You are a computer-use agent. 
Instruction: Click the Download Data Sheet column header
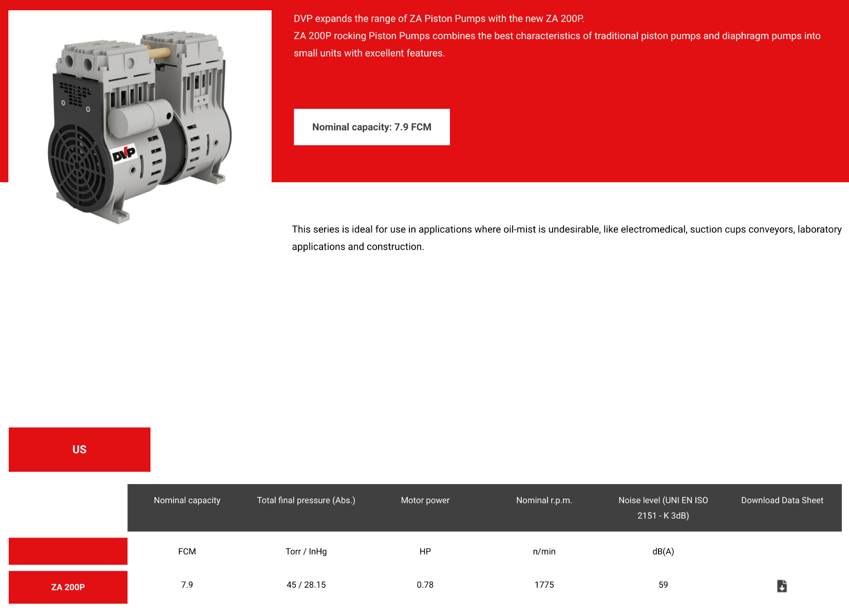[782, 500]
